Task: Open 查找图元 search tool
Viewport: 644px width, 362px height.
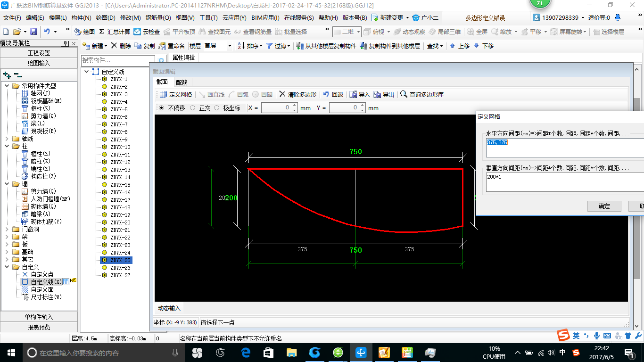Action: coord(215,32)
